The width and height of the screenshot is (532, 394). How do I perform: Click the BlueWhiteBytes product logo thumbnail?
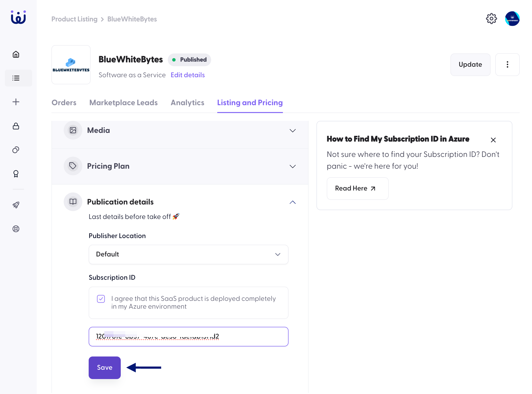click(71, 65)
